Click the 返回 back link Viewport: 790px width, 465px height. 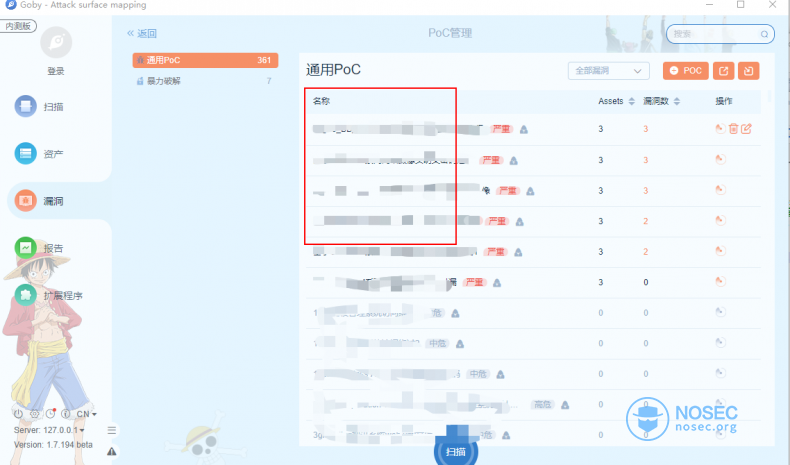coord(142,34)
